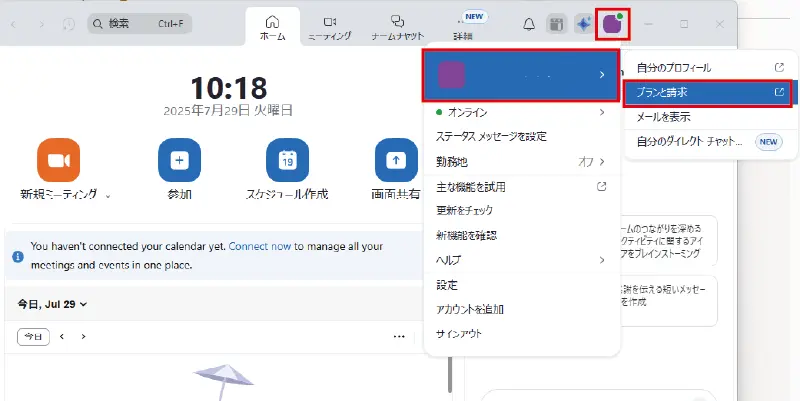Click the calendar panel vertical scrollbar

coord(449,374)
